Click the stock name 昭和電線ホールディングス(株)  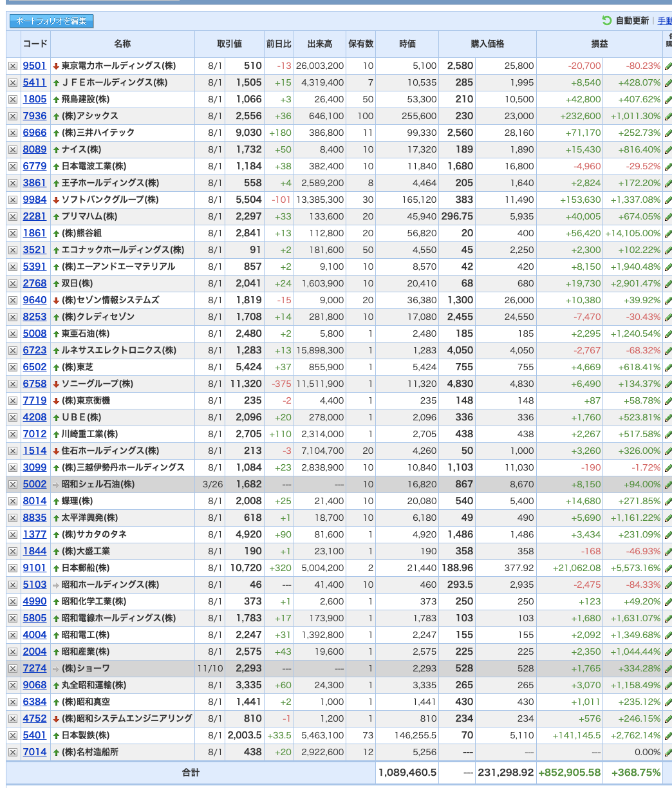coord(118,618)
